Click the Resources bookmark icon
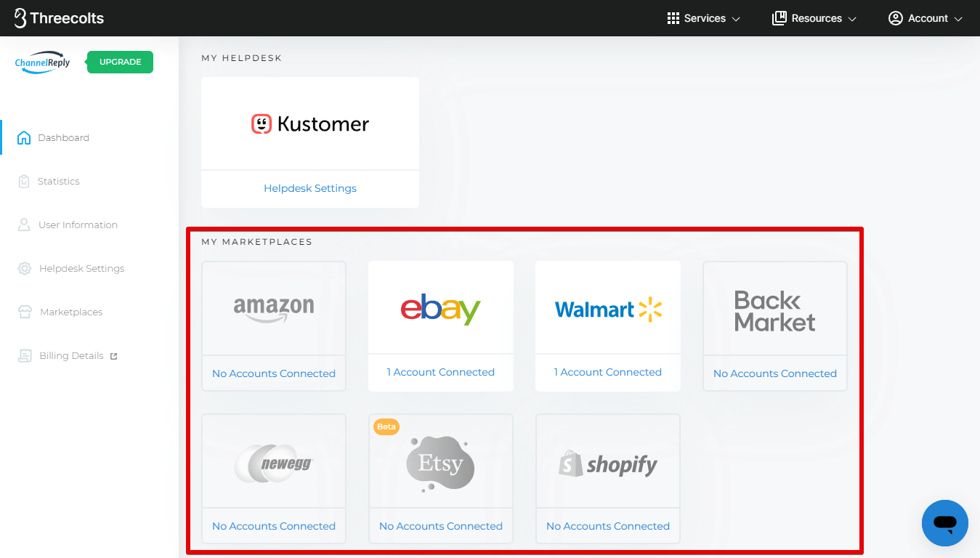Screen dimensions: 980x558 (x=779, y=18)
